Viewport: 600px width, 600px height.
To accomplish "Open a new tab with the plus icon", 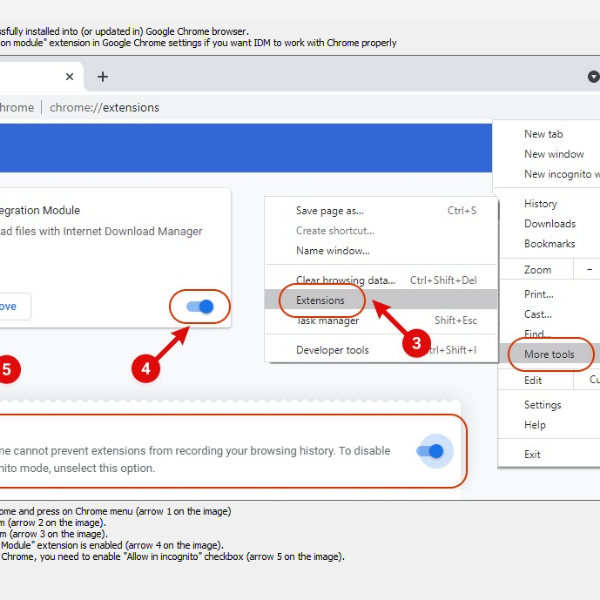I will tap(102, 77).
